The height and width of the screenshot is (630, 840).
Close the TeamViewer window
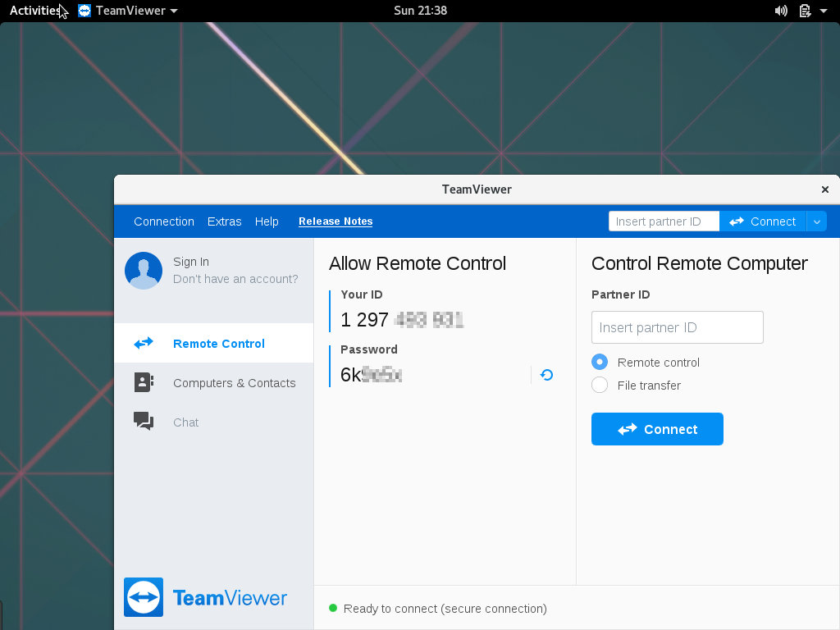tap(825, 189)
